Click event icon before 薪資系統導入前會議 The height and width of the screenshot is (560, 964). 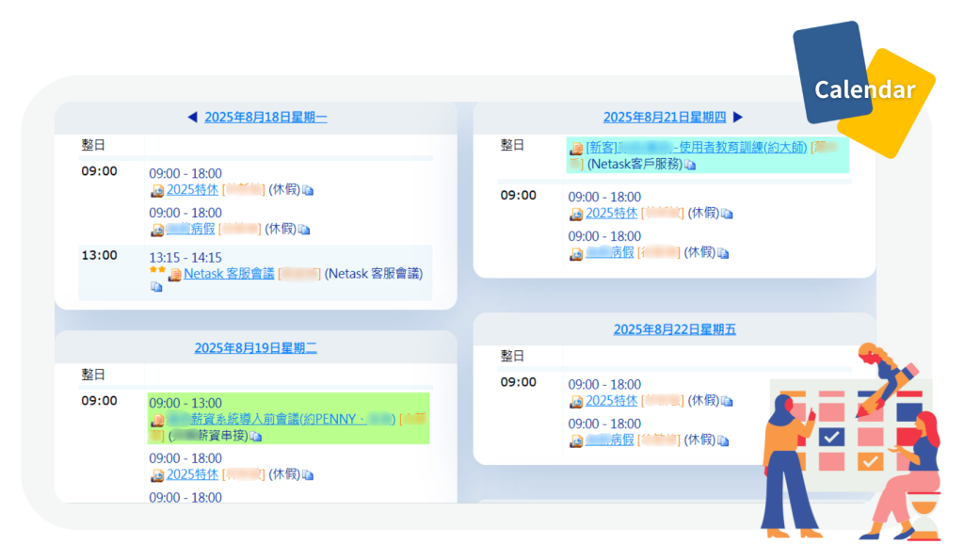click(x=157, y=420)
